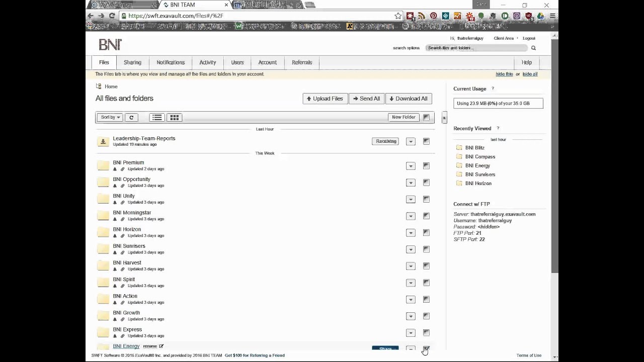
Task: Click the search magnifier icon
Action: [x=533, y=48]
